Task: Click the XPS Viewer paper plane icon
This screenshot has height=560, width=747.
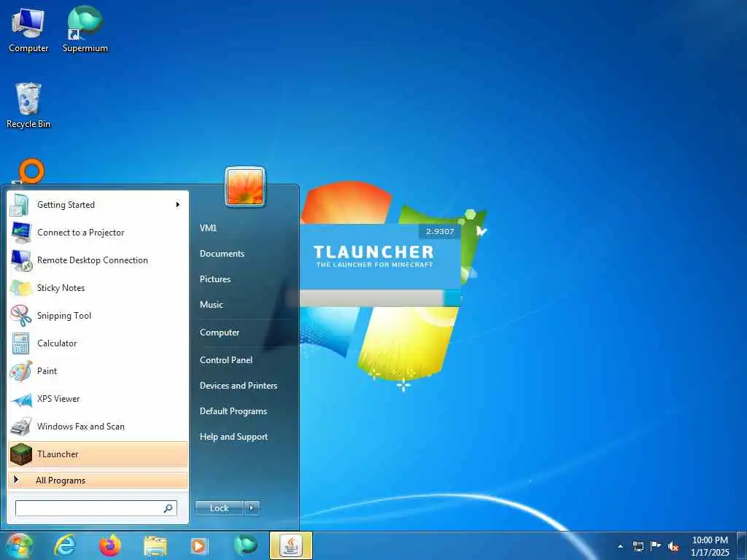Action: pos(21,399)
